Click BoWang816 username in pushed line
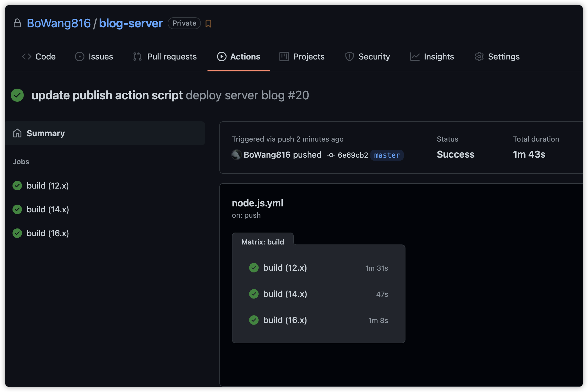The height and width of the screenshot is (392, 588). click(267, 155)
